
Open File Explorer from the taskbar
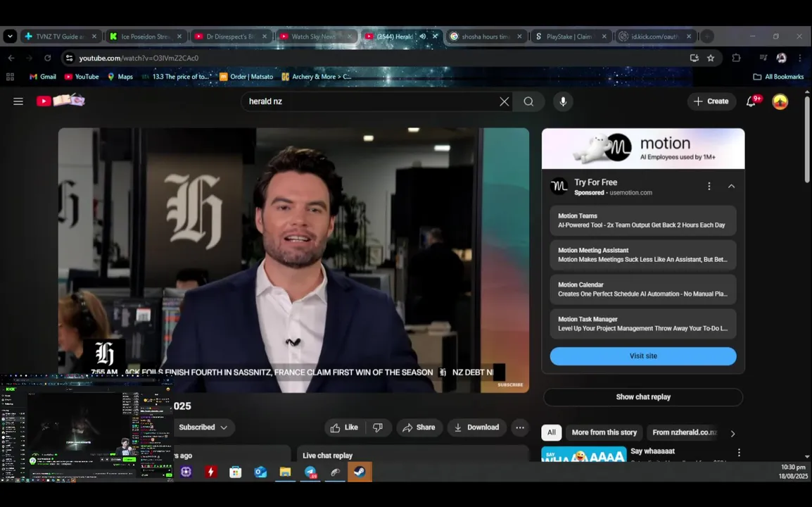click(285, 472)
